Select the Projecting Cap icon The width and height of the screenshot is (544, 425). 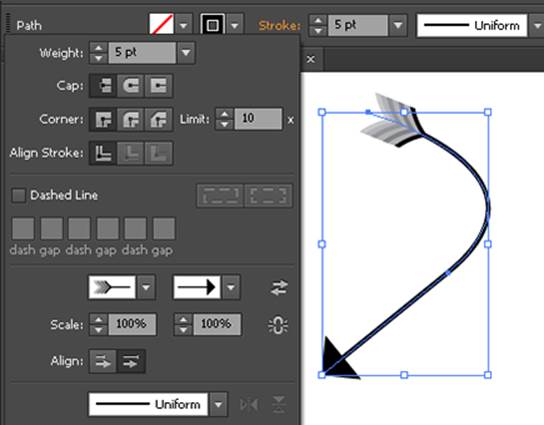coord(159,85)
